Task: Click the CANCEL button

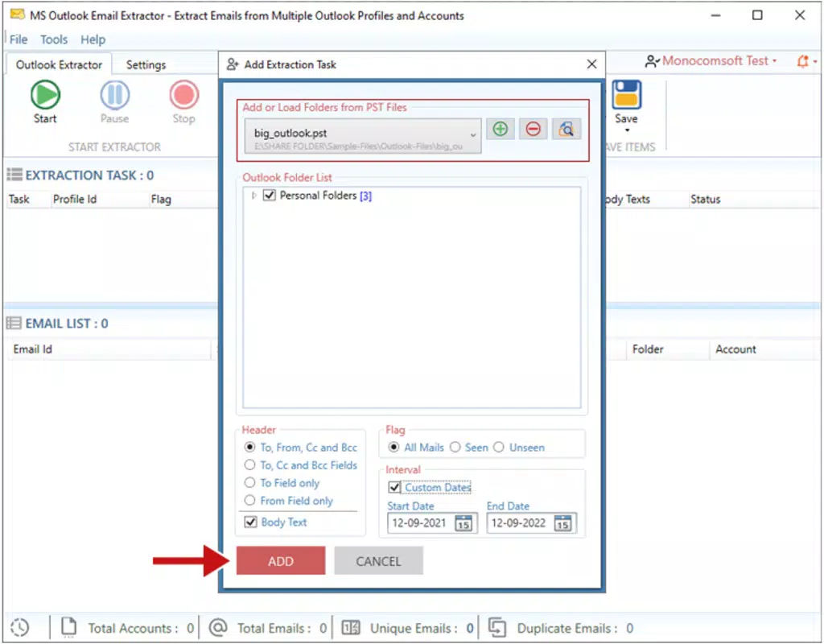Action: pyautogui.click(x=378, y=561)
